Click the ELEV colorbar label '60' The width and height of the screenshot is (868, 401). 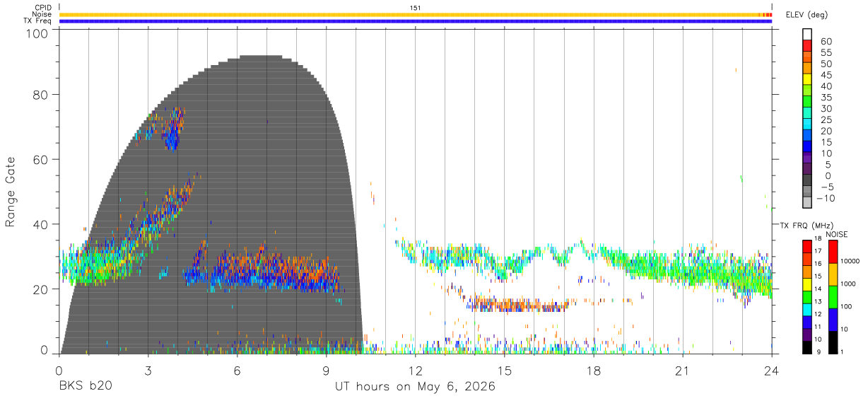826,41
